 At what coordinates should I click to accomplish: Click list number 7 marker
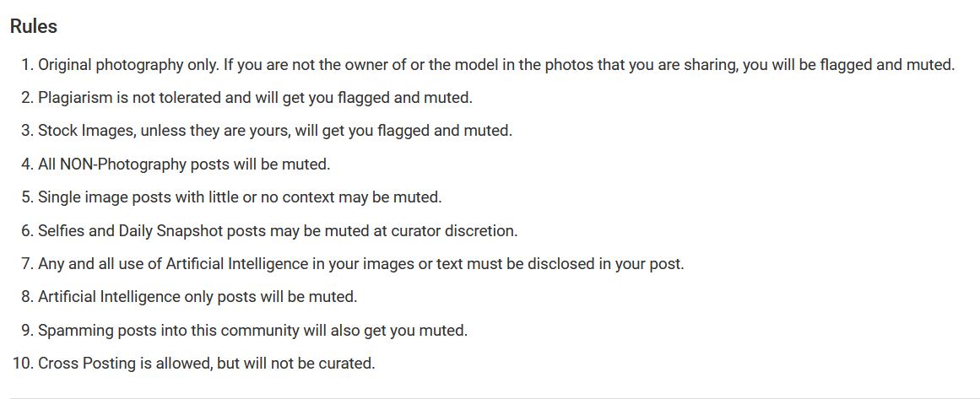pyautogui.click(x=25, y=263)
